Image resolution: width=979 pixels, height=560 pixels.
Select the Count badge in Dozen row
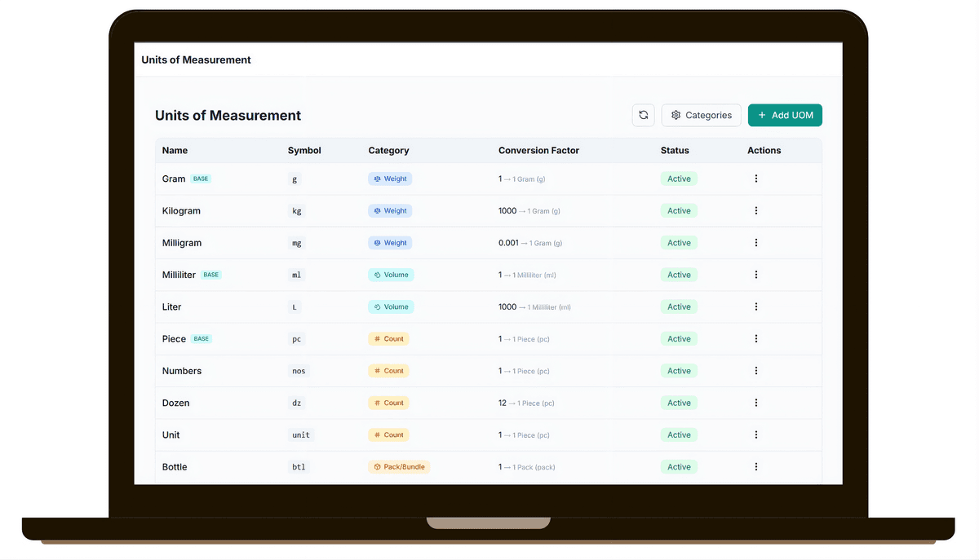[388, 403]
